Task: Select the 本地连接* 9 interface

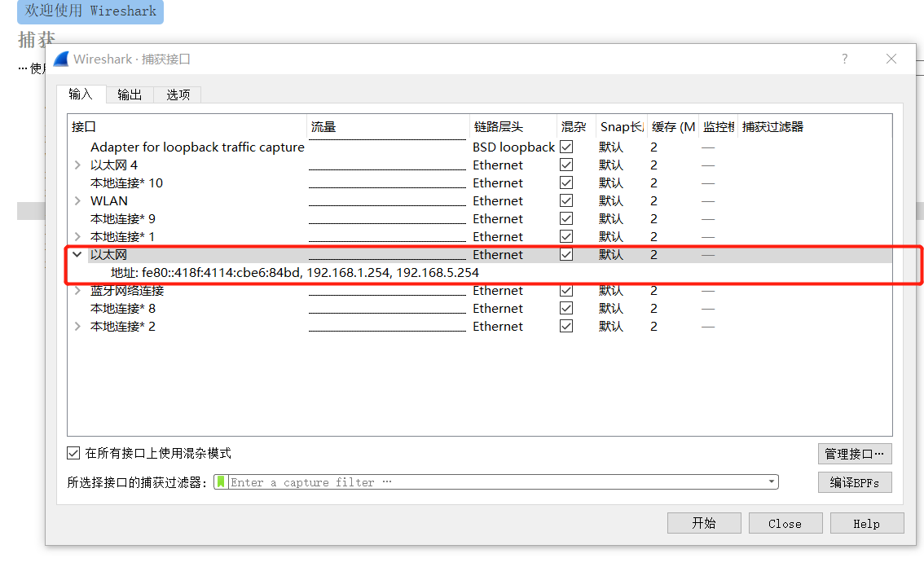Action: pos(122,218)
